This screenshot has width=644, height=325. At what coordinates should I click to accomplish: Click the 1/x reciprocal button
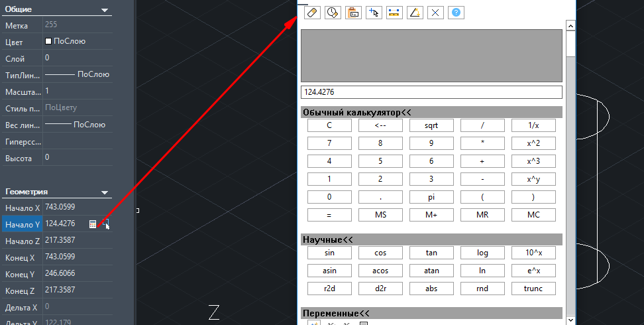(x=533, y=125)
